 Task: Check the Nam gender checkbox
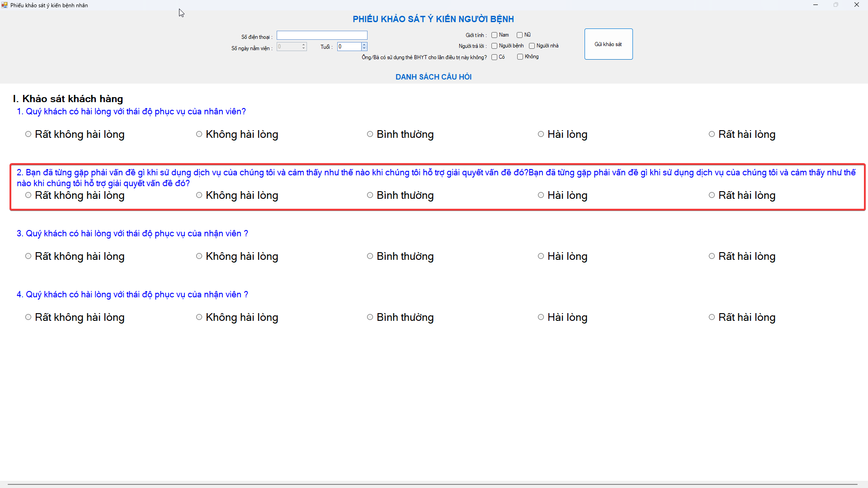495,35
